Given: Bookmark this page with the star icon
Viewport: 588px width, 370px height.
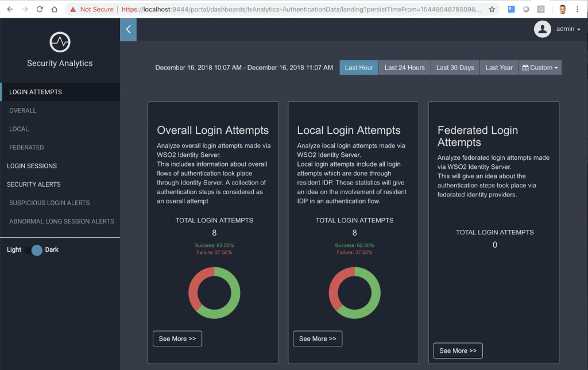Looking at the screenshot, I should point(492,9).
